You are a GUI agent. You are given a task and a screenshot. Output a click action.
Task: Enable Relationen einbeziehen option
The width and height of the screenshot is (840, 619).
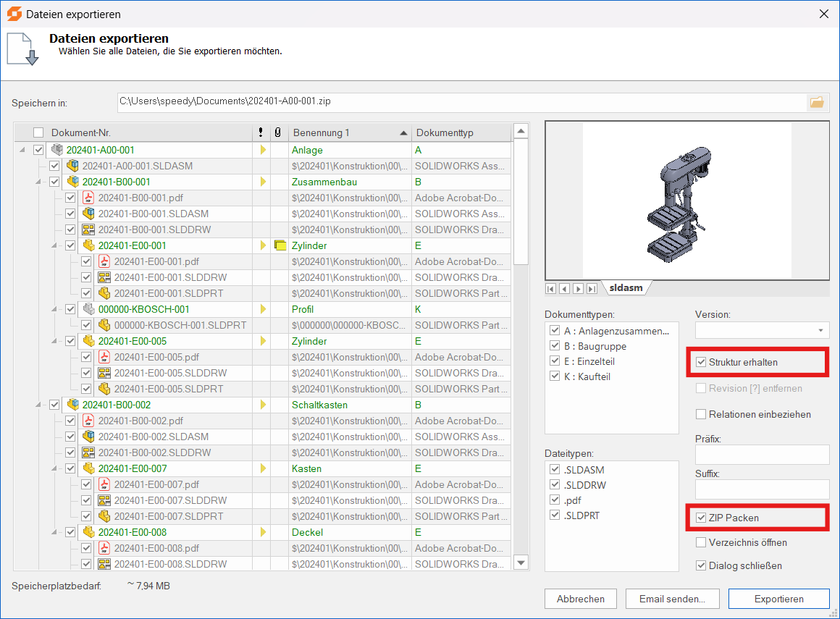pos(701,415)
